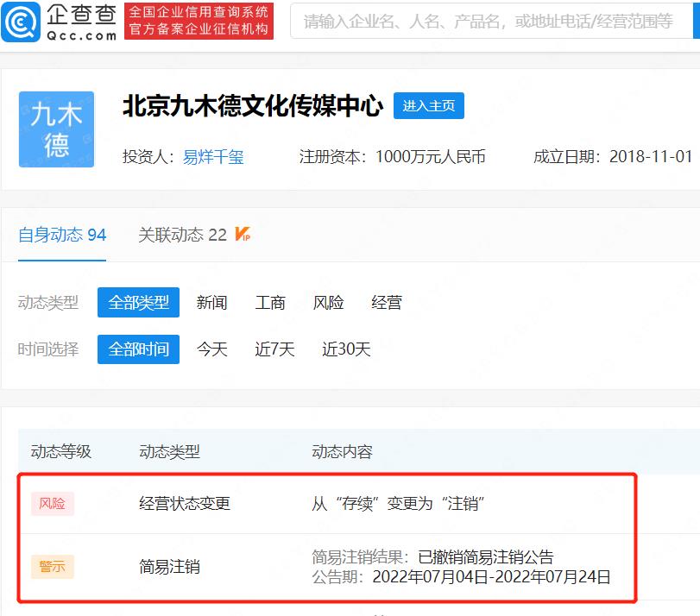Click the 企查查 Qcc.com wordmark

82,22
